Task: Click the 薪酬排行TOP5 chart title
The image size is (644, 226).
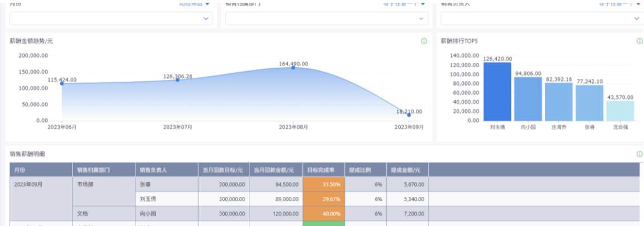Action: 459,41
